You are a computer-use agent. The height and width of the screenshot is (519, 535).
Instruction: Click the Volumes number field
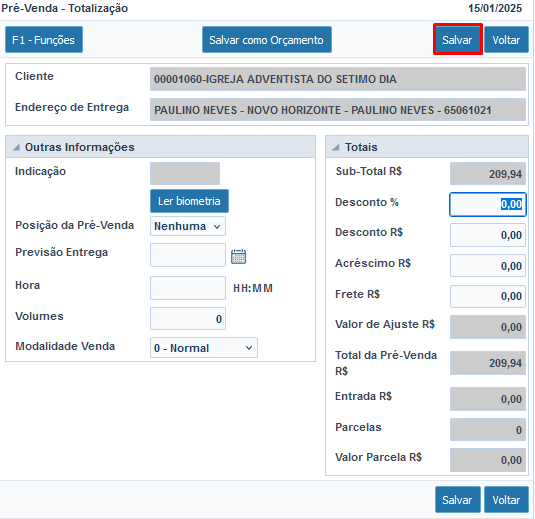[188, 319]
